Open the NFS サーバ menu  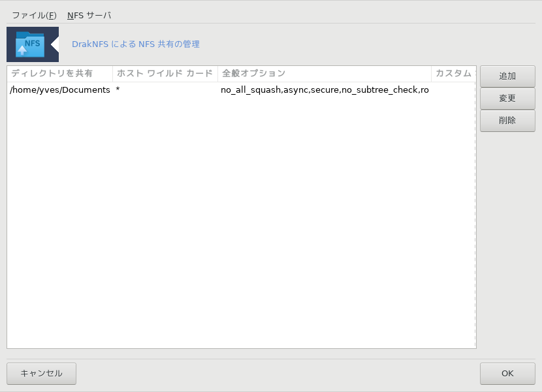click(x=89, y=15)
